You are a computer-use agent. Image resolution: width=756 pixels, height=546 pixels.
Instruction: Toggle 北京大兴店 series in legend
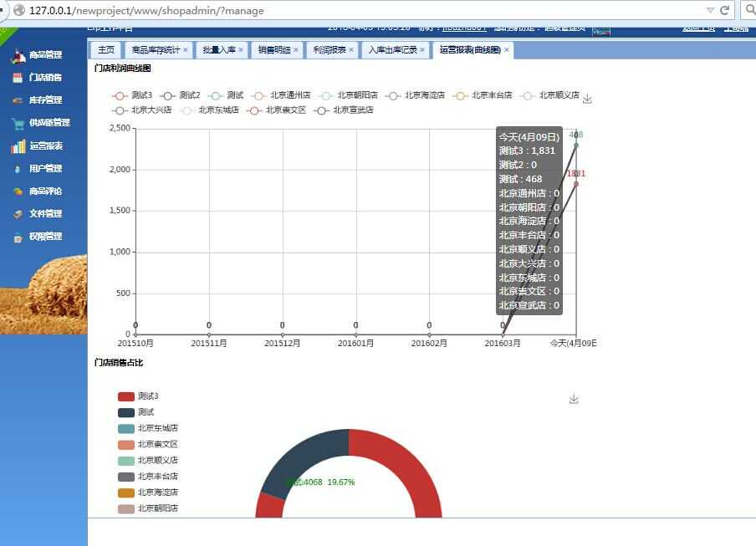coord(142,110)
